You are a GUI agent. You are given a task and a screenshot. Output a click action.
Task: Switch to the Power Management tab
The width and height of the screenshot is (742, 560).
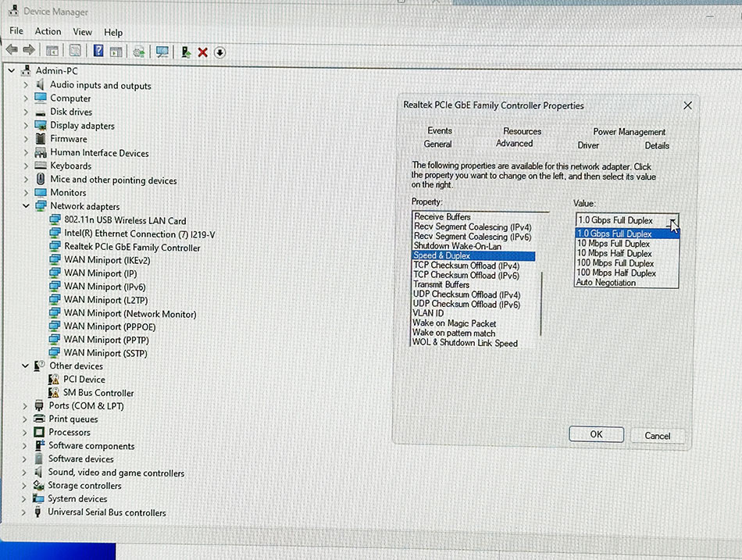(x=629, y=131)
